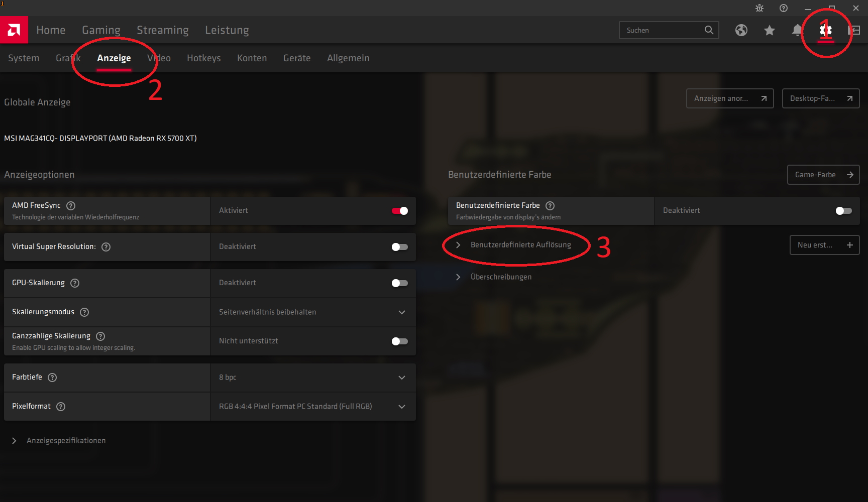Enable Virtual Super Resolution toggle
The width and height of the screenshot is (868, 502).
coord(400,247)
